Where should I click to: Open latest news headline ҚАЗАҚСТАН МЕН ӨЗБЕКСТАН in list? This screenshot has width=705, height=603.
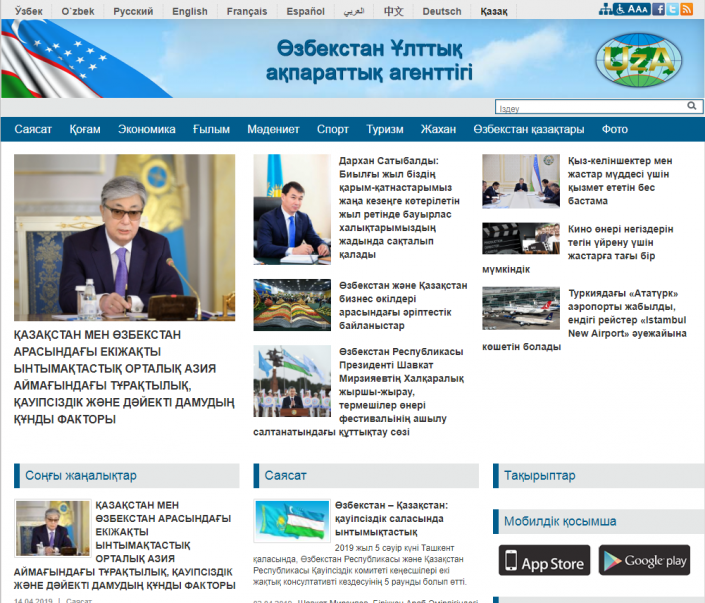pyautogui.click(x=125, y=545)
